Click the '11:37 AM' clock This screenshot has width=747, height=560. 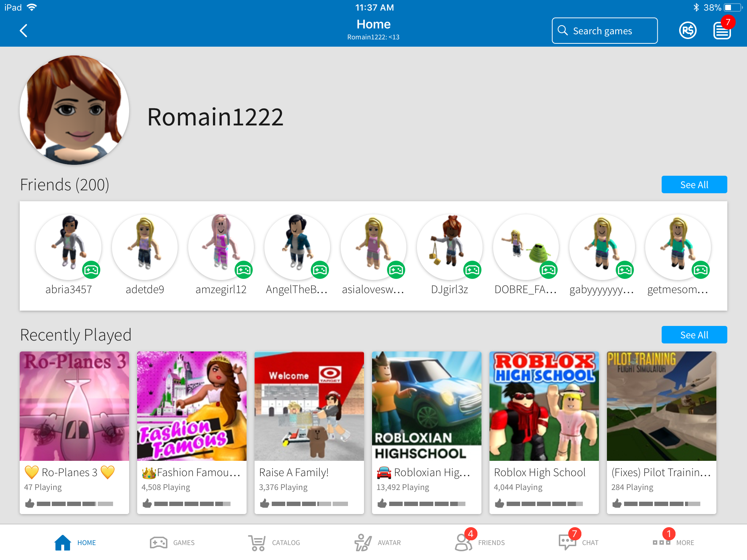coord(375,7)
